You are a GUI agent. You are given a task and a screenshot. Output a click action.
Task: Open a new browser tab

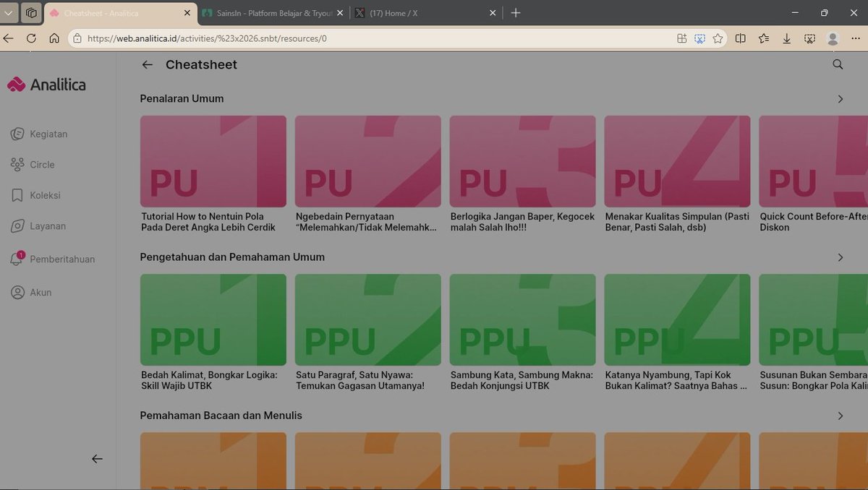coord(515,13)
